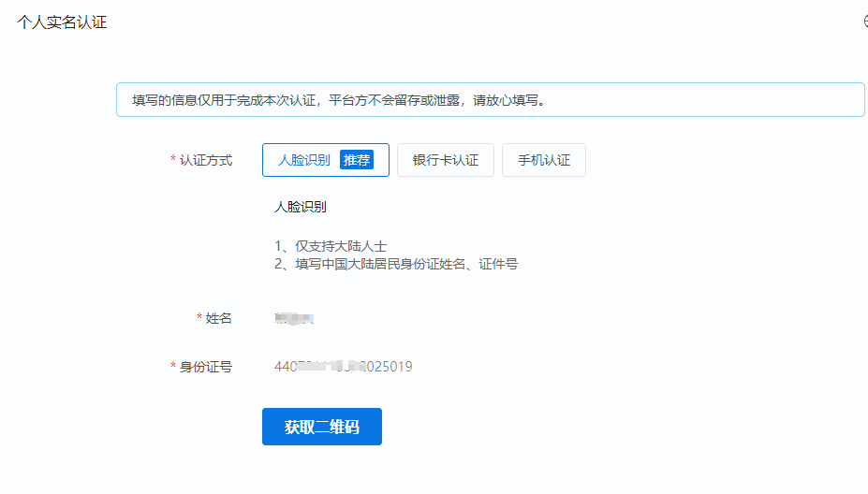Click the note 仅支持大陆人士
The image size is (868, 494).
(x=331, y=246)
